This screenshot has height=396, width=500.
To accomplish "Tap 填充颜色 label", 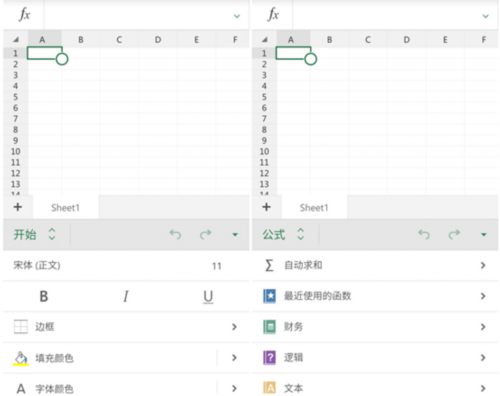I will tap(54, 358).
